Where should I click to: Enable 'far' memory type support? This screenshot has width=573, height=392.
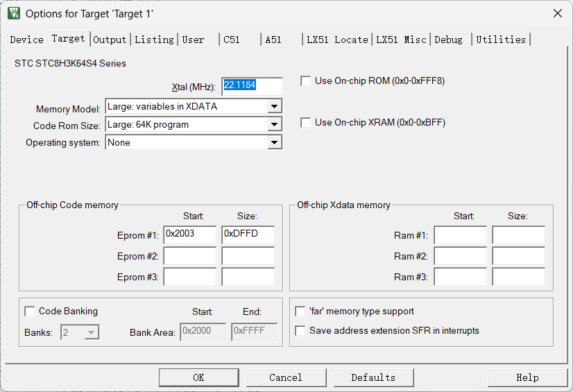pos(300,312)
